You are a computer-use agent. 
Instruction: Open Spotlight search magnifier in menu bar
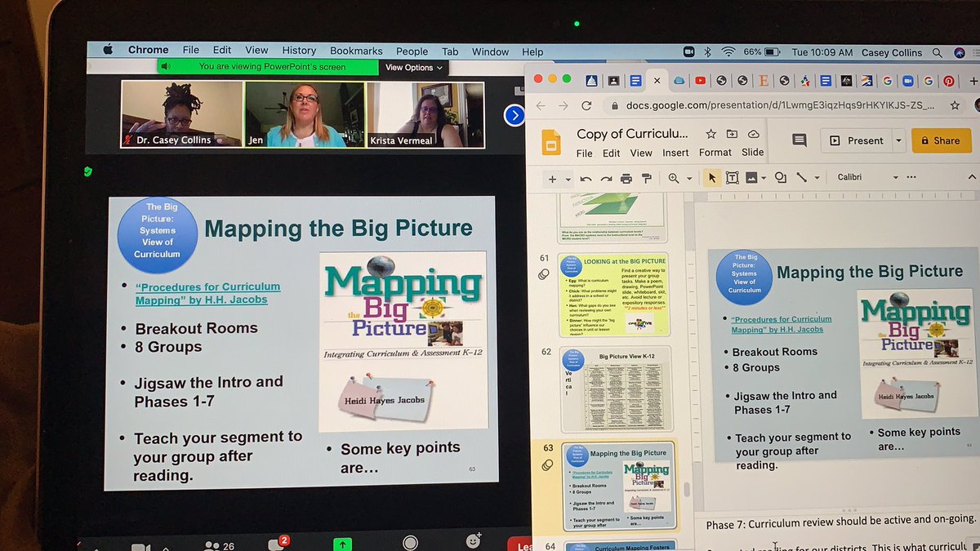click(938, 52)
